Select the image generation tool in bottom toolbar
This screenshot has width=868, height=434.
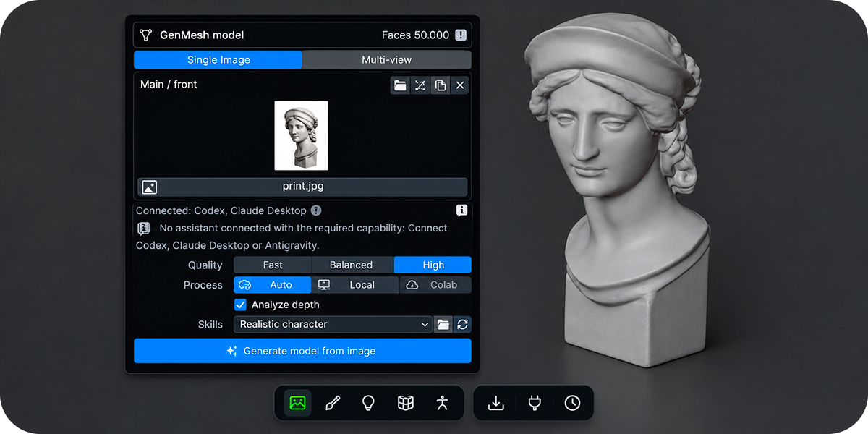(x=297, y=403)
